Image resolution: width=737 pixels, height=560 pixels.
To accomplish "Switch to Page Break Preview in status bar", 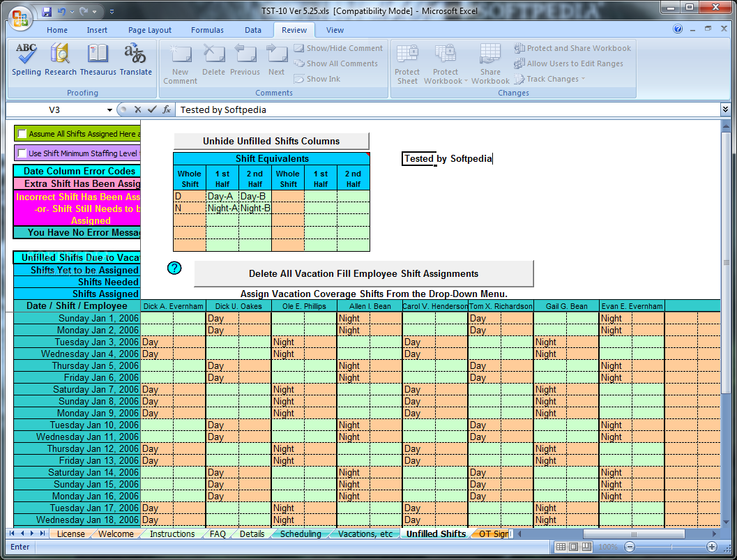I will point(586,547).
